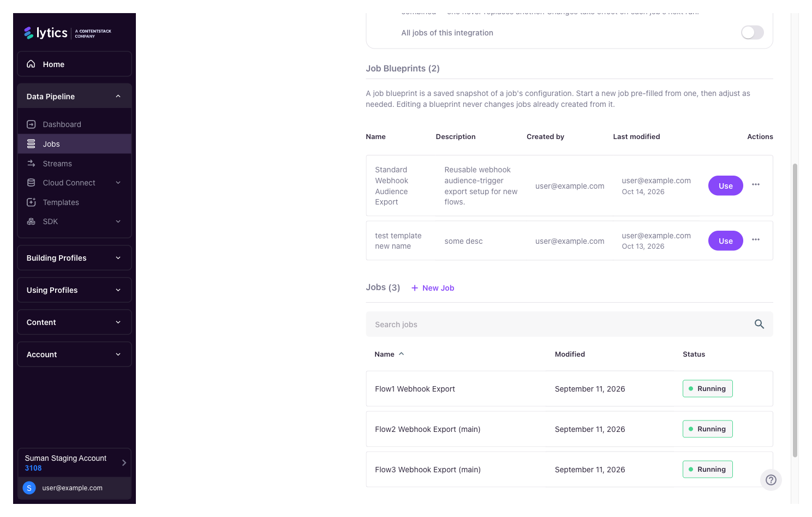Expand the Cloud Connect submenu

pyautogui.click(x=118, y=183)
